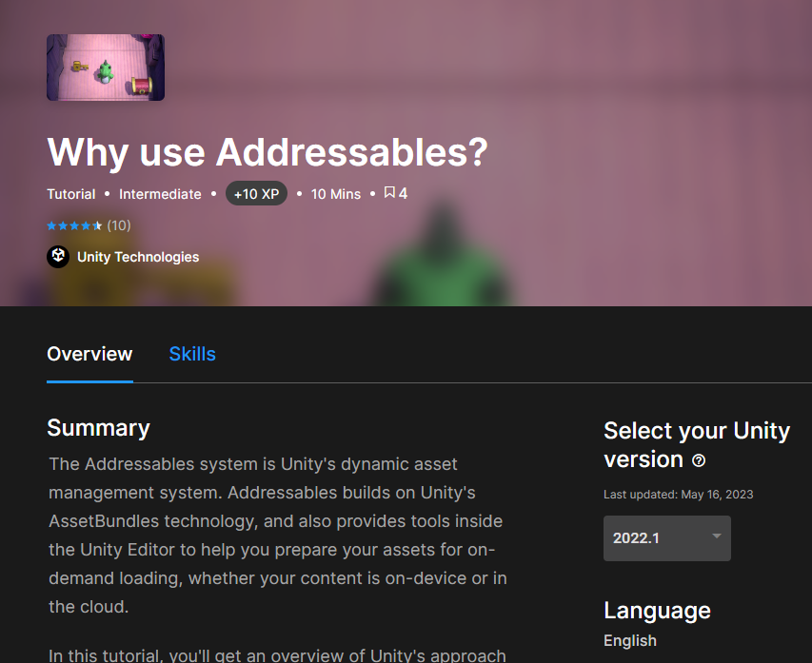
Task: Click the Unity Technologies logo icon
Action: (58, 257)
